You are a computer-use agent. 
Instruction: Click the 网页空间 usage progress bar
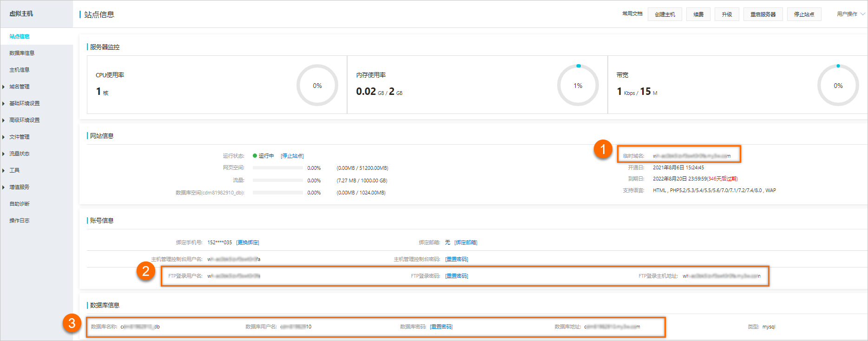(278, 168)
